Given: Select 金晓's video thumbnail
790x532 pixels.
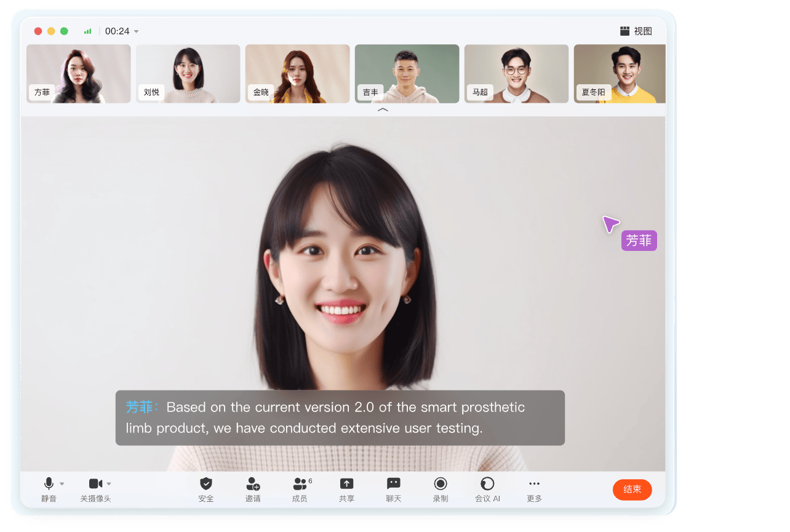Looking at the screenshot, I should pyautogui.click(x=298, y=74).
